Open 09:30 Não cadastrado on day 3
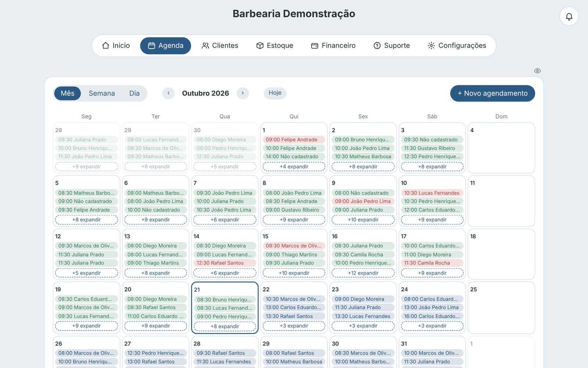 click(432, 139)
